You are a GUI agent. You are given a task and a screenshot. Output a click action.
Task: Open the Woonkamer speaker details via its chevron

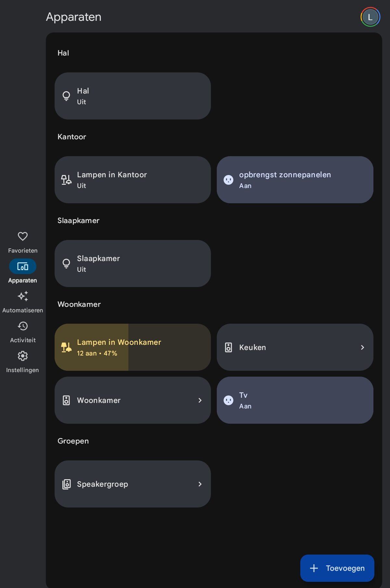[x=200, y=400]
